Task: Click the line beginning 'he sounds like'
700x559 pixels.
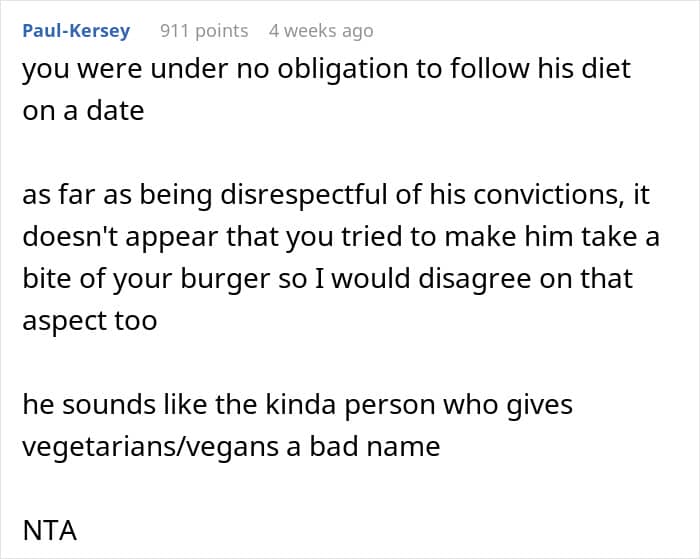Action: tap(297, 405)
